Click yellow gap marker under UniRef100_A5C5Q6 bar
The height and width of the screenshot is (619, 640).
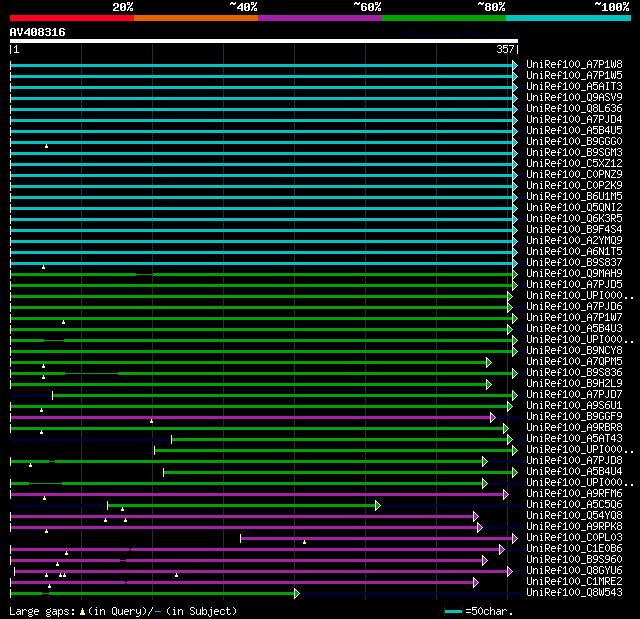pos(122,509)
